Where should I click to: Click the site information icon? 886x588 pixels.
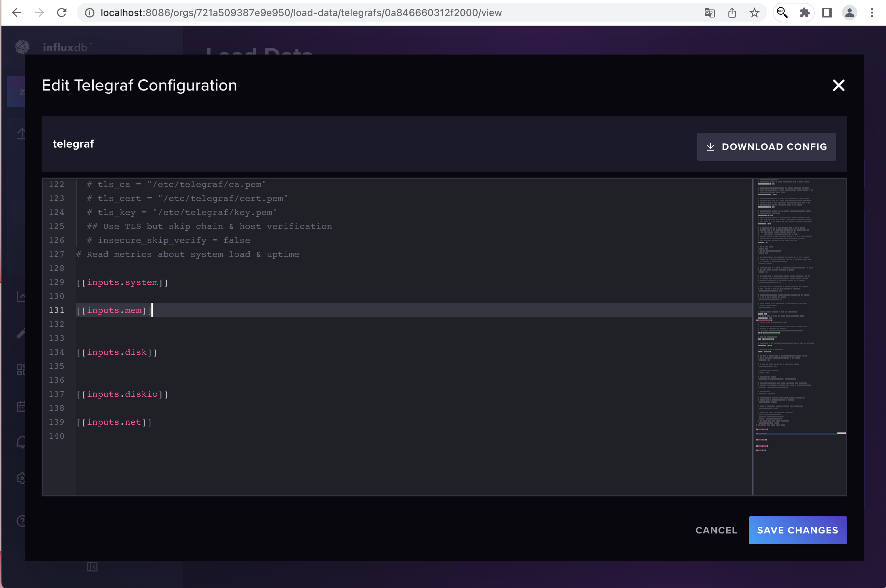[x=89, y=13]
